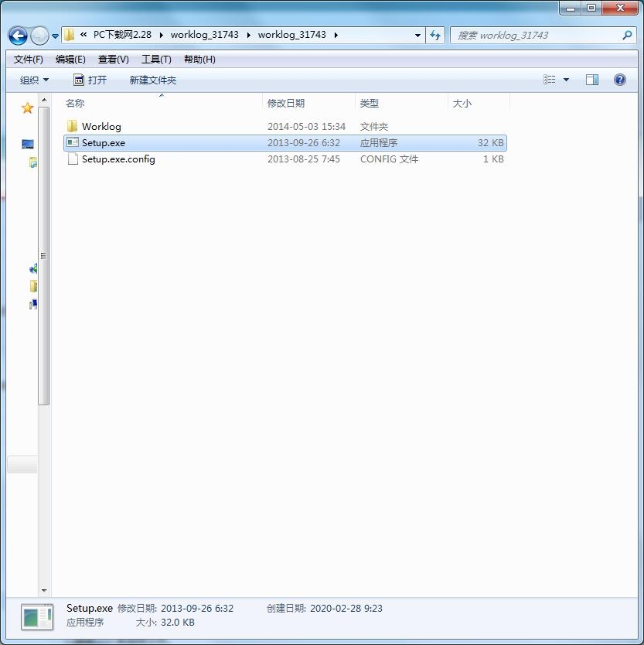This screenshot has width=644, height=645.
Task: Expand the address bar history dropdown
Action: coord(417,36)
